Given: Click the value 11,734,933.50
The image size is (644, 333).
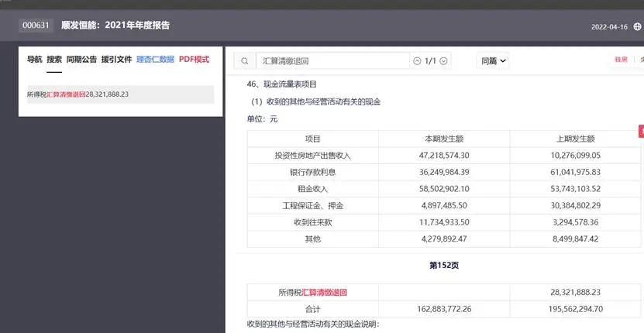Looking at the screenshot, I should point(444,222).
